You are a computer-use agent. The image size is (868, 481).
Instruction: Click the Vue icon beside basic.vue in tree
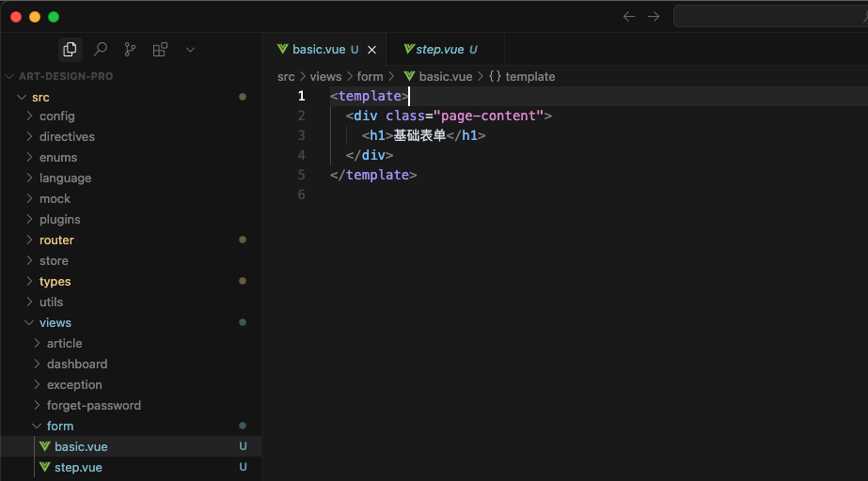[x=45, y=446]
